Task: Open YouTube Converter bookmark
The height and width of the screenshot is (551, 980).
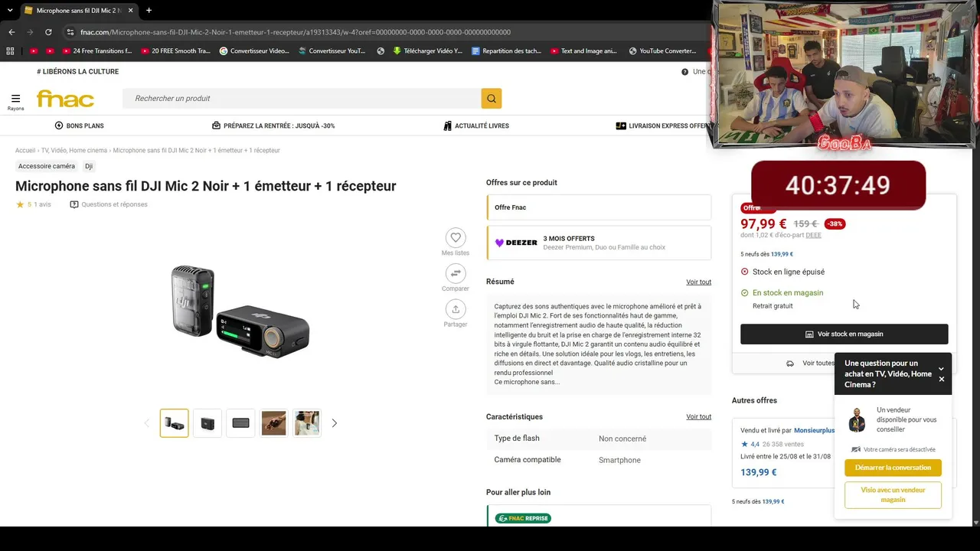Action: point(662,51)
